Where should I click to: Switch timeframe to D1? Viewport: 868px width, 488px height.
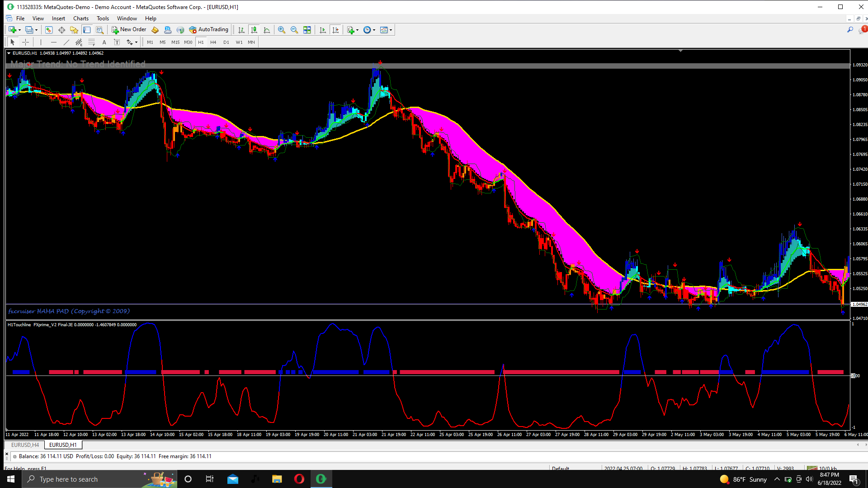click(x=226, y=42)
